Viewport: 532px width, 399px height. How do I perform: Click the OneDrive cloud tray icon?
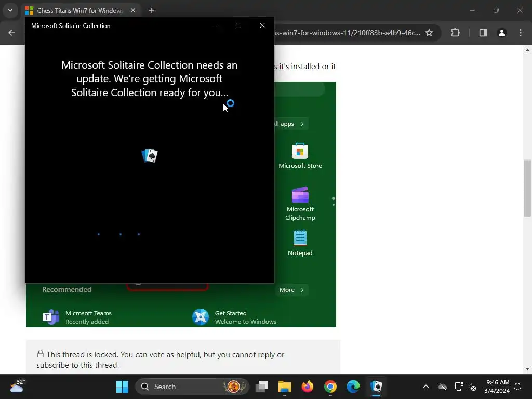[443, 387]
